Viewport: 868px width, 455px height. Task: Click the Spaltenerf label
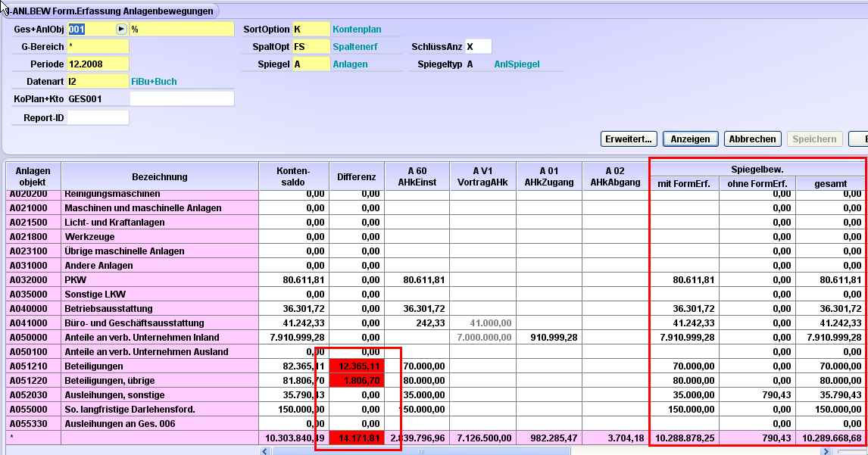(354, 47)
